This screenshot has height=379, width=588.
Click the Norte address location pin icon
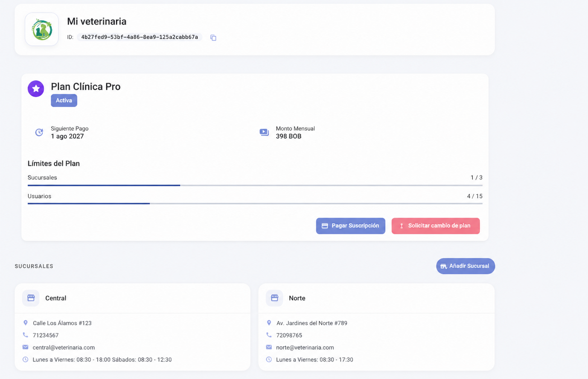pos(269,323)
